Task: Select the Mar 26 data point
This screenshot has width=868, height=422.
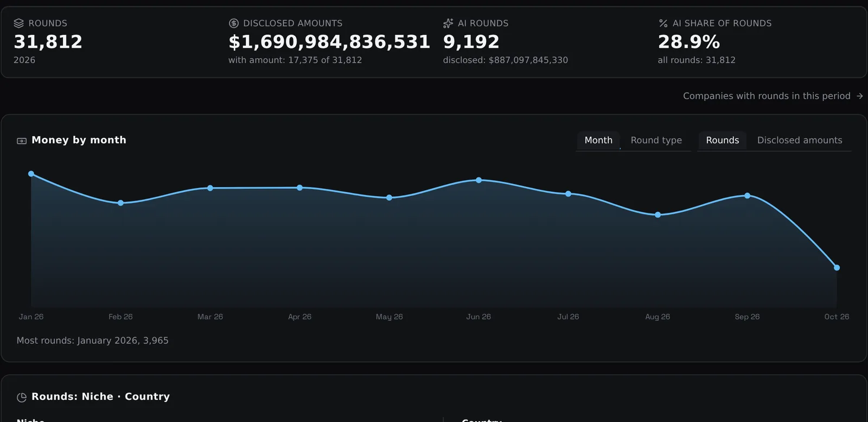Action: point(210,188)
